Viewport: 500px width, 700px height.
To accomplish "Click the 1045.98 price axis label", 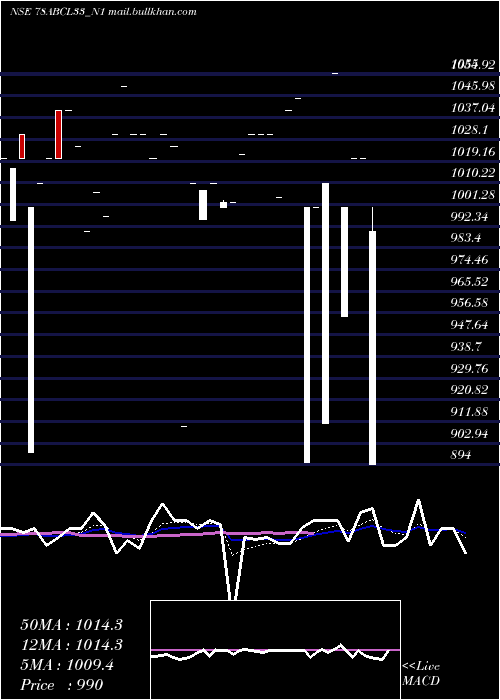I will [x=473, y=86].
